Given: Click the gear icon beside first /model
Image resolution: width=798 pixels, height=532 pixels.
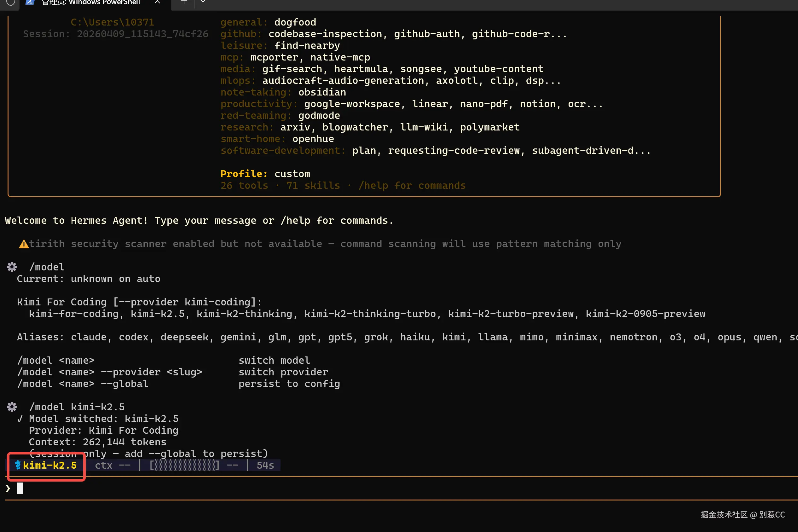Looking at the screenshot, I should coord(12,267).
